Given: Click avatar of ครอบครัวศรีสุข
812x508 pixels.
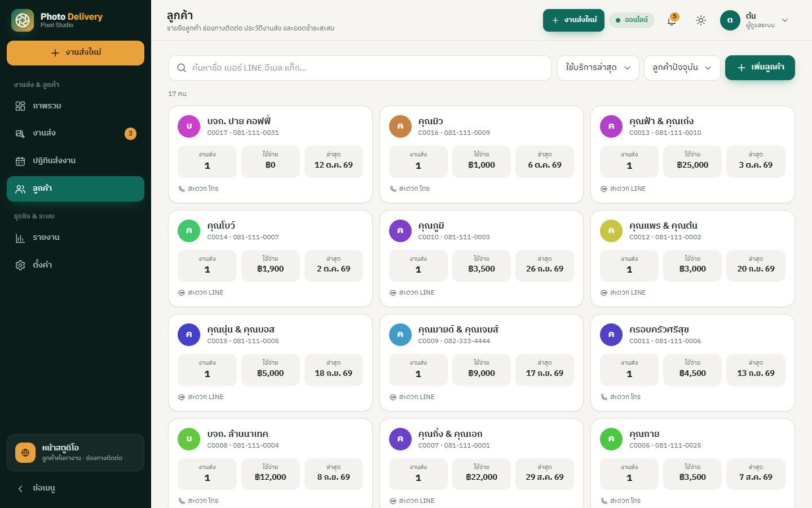Looking at the screenshot, I should pyautogui.click(x=611, y=335).
